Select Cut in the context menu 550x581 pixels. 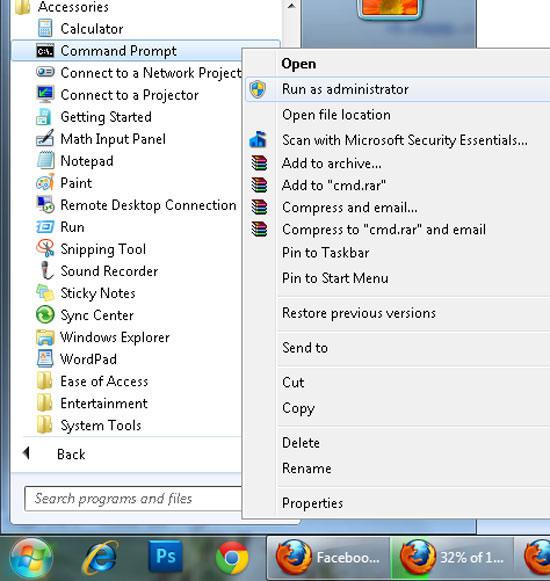click(x=397, y=382)
